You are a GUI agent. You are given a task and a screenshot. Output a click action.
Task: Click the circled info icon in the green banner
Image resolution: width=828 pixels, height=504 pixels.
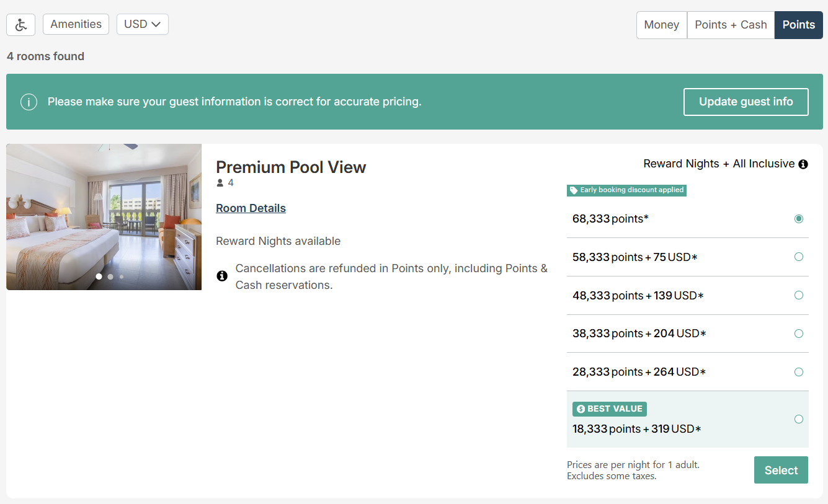pyautogui.click(x=29, y=102)
